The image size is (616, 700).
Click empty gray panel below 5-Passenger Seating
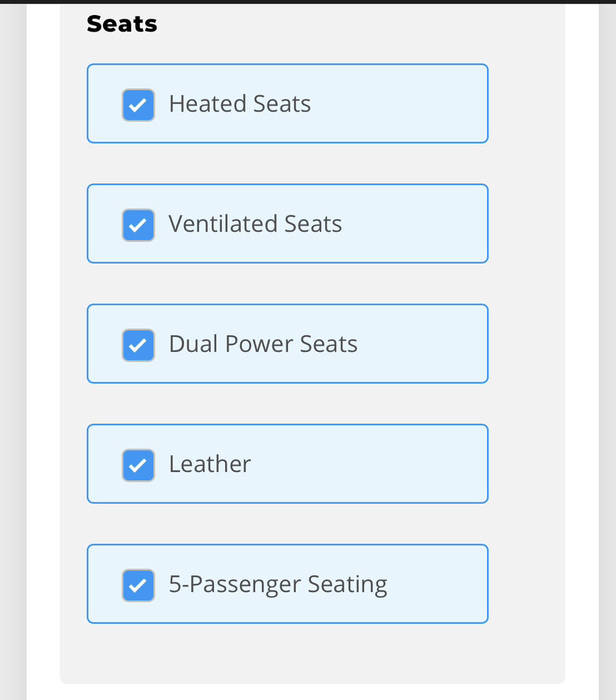click(x=312, y=654)
